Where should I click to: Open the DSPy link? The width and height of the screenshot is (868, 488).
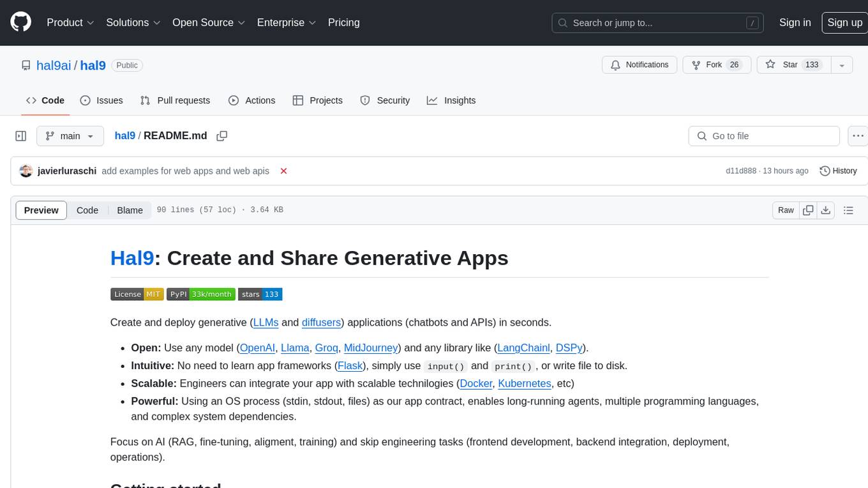pyautogui.click(x=569, y=348)
